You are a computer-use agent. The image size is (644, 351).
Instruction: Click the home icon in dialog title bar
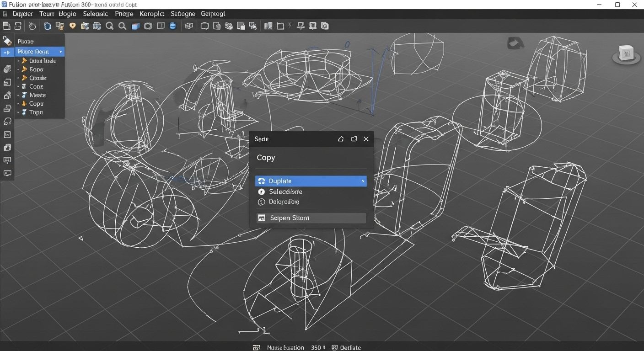pos(341,139)
